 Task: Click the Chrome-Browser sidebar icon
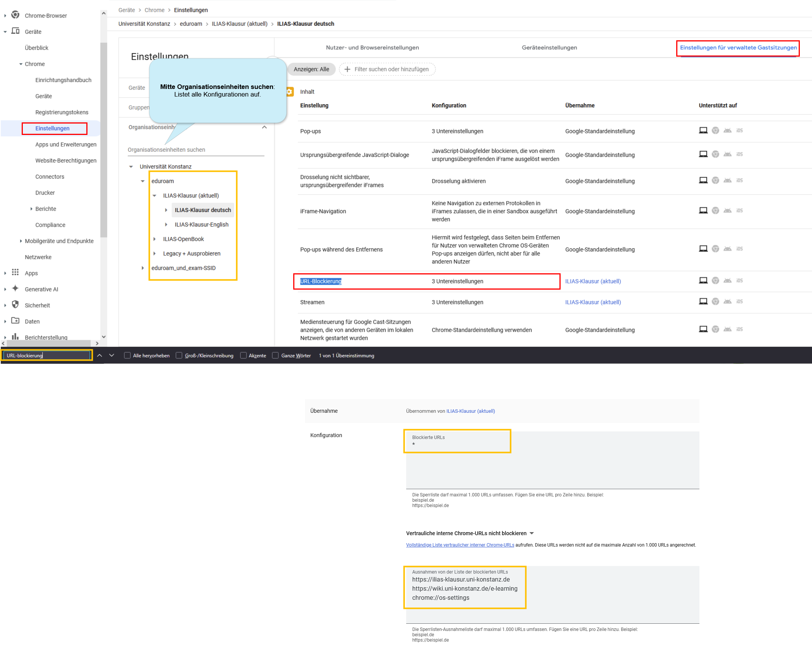pyautogui.click(x=15, y=15)
